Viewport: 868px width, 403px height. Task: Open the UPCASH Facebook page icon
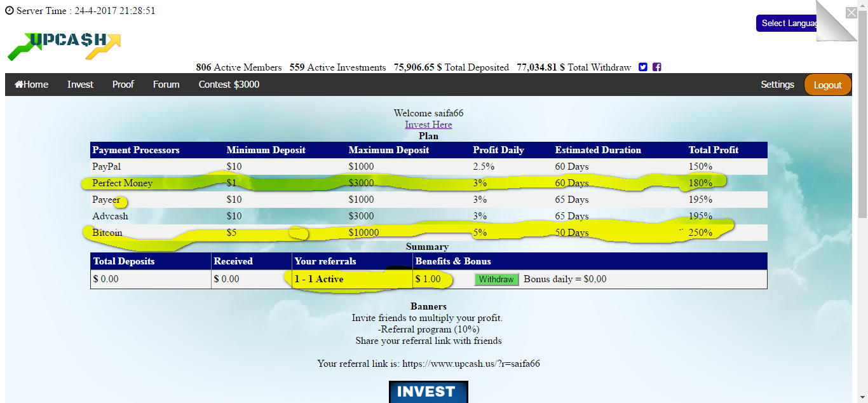pos(657,67)
